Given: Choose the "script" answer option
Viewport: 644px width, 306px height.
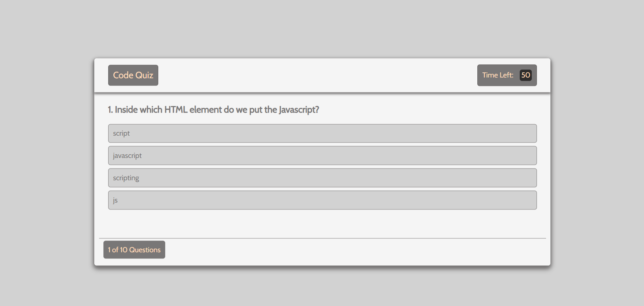Looking at the screenshot, I should [x=322, y=133].
